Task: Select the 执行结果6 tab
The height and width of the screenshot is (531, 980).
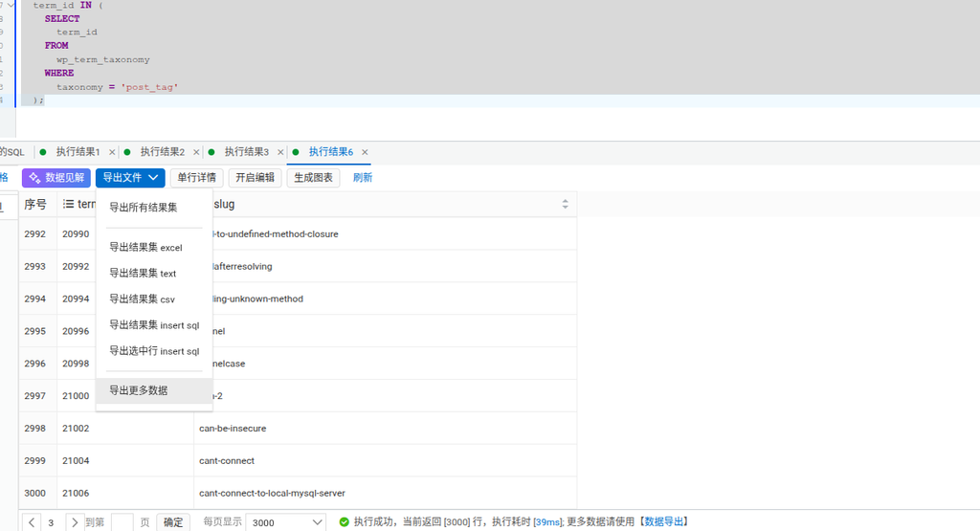Action: 330,152
